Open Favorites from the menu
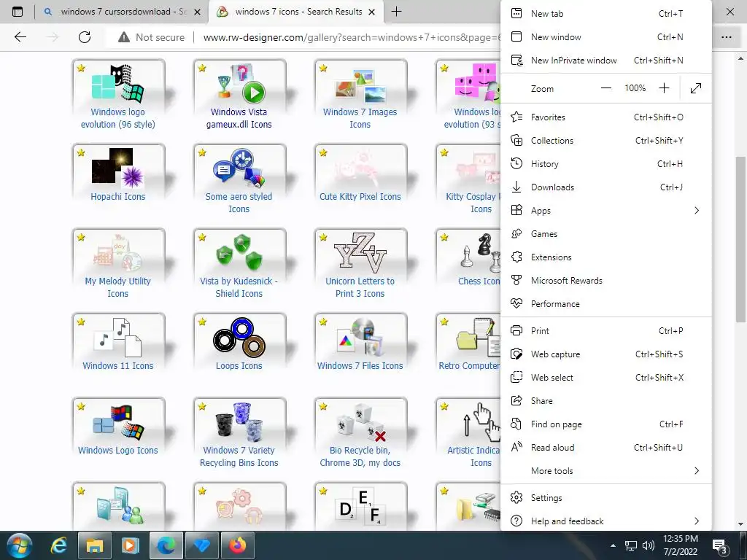The image size is (747, 560). 606,117
